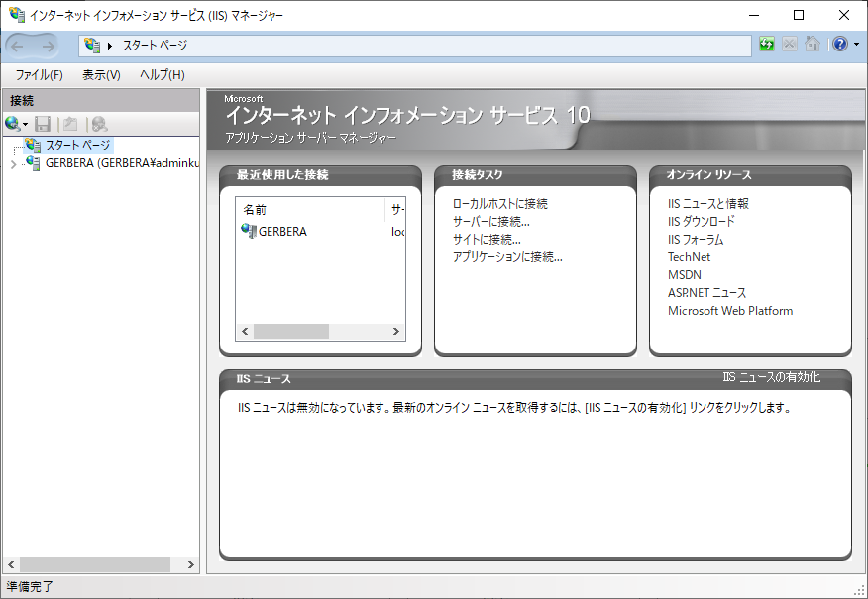Screen dimensions: 868x599
Task: Open IIS ニュースと情報 link
Action: tap(708, 204)
